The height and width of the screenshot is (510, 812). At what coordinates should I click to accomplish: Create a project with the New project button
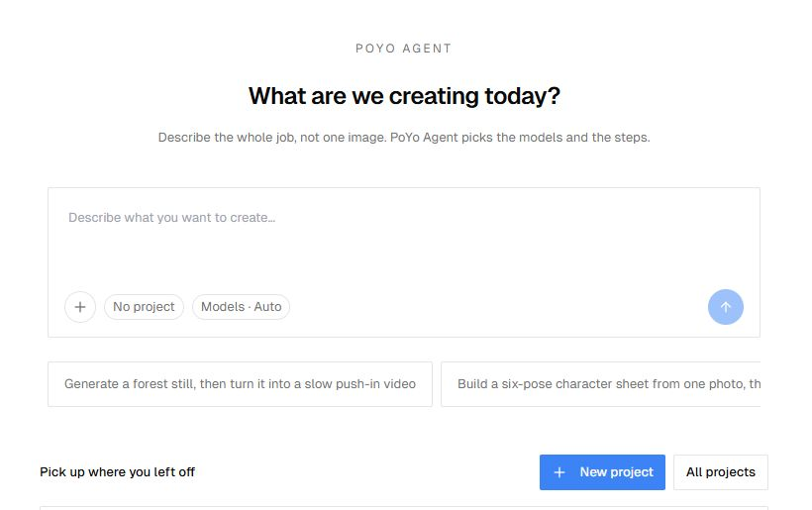(x=602, y=472)
